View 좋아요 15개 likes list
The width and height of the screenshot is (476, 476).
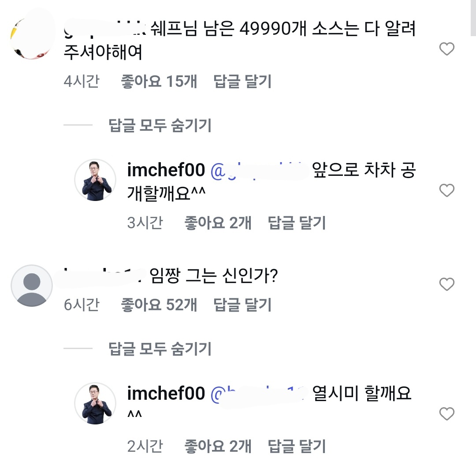(x=159, y=82)
